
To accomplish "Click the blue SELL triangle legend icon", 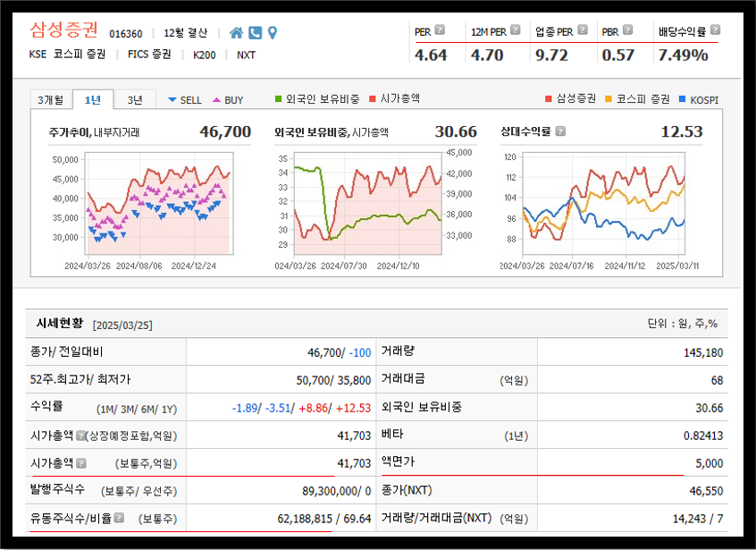I will (172, 100).
